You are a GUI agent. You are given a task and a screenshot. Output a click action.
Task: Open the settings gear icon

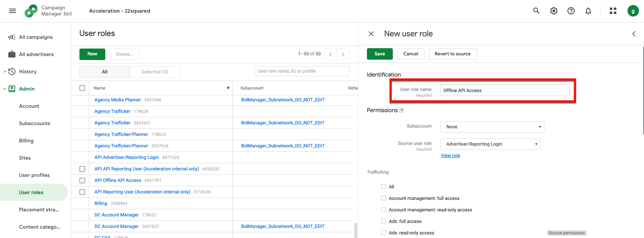pyautogui.click(x=554, y=11)
